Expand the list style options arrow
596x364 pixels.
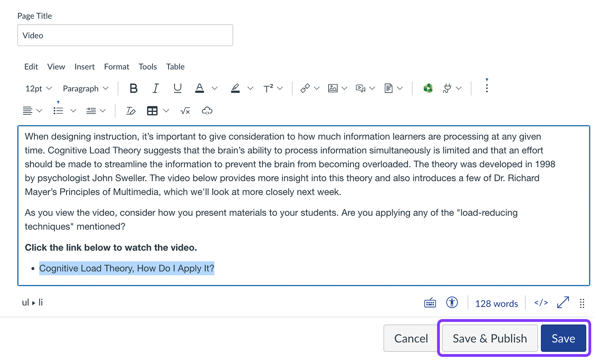pyautogui.click(x=73, y=111)
